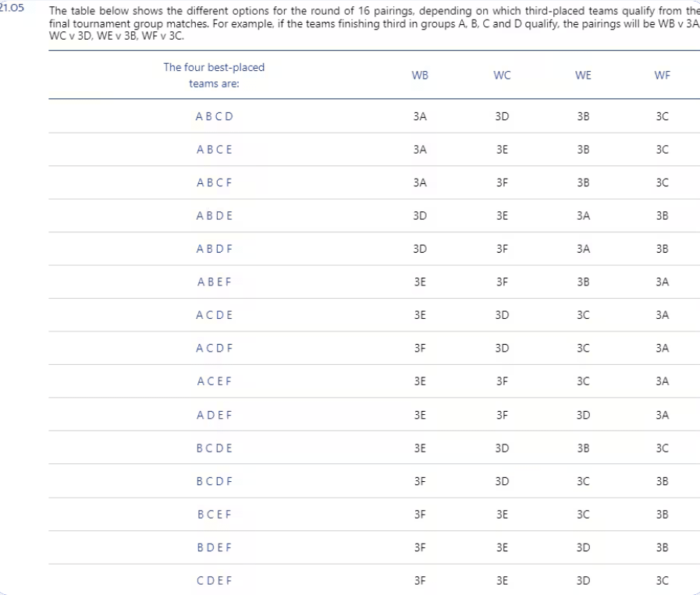Click the 3A cell in the A B C D row
This screenshot has height=595, width=700.
click(420, 116)
